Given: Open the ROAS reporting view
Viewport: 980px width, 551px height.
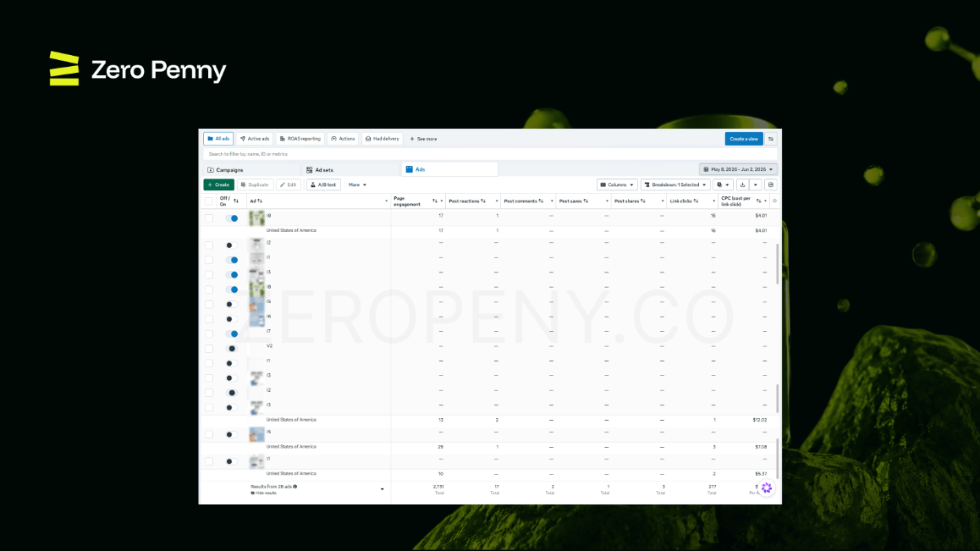Looking at the screenshot, I should pyautogui.click(x=300, y=139).
